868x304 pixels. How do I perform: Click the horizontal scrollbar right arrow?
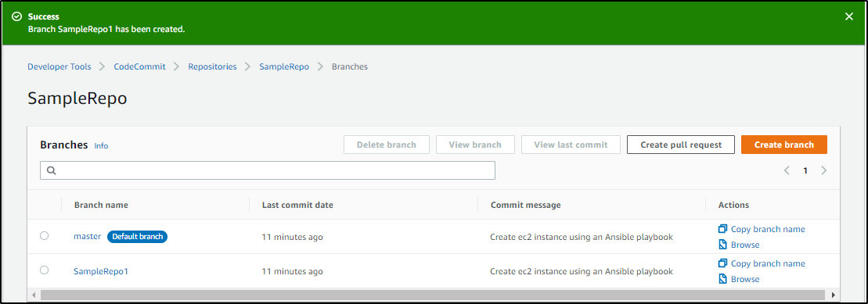[833, 295]
